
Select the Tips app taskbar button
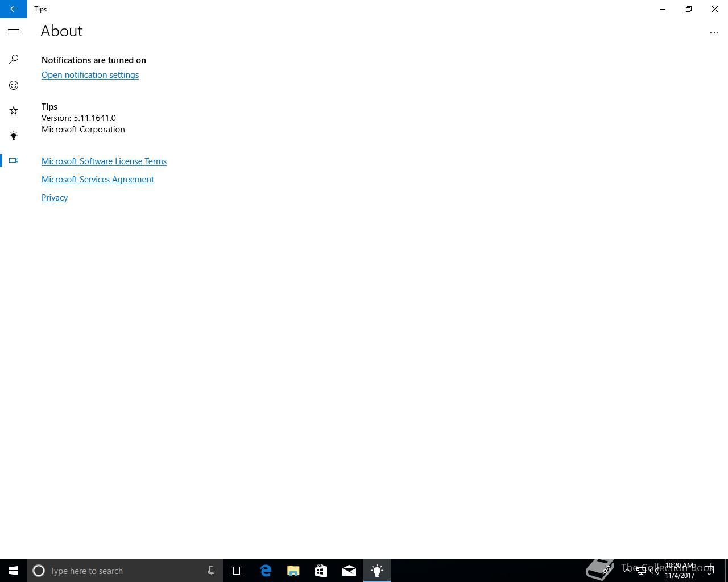(377, 571)
